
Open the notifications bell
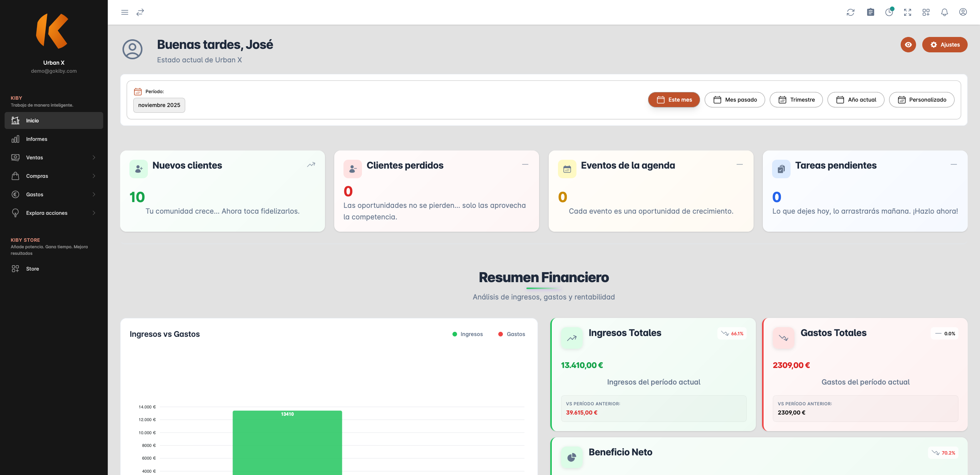pyautogui.click(x=945, y=12)
